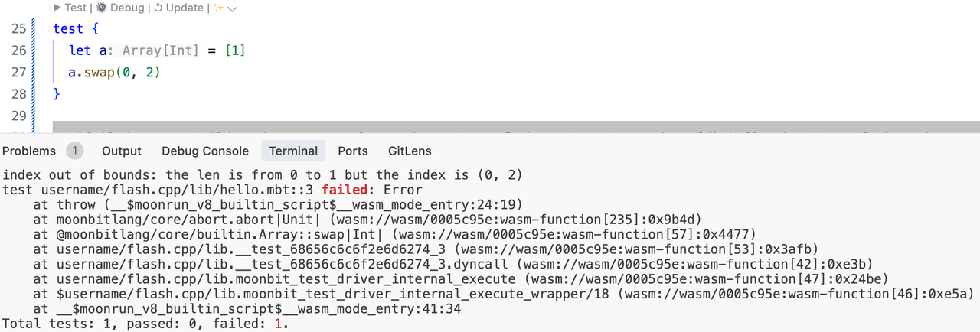The height and width of the screenshot is (332, 980).
Task: Open the Ports tab
Action: pyautogui.click(x=353, y=151)
